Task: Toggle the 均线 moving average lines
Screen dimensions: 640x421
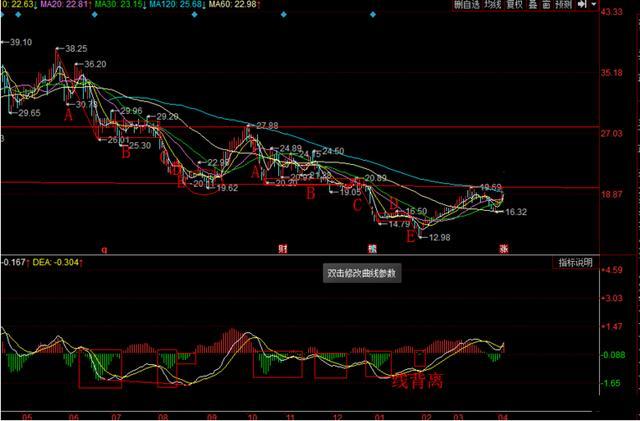Action: 493,5
